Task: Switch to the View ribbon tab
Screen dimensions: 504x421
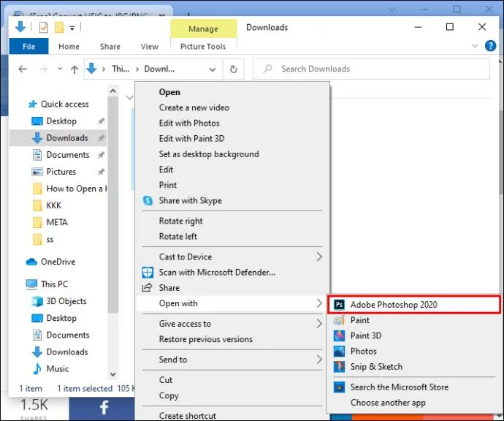Action: (x=149, y=46)
